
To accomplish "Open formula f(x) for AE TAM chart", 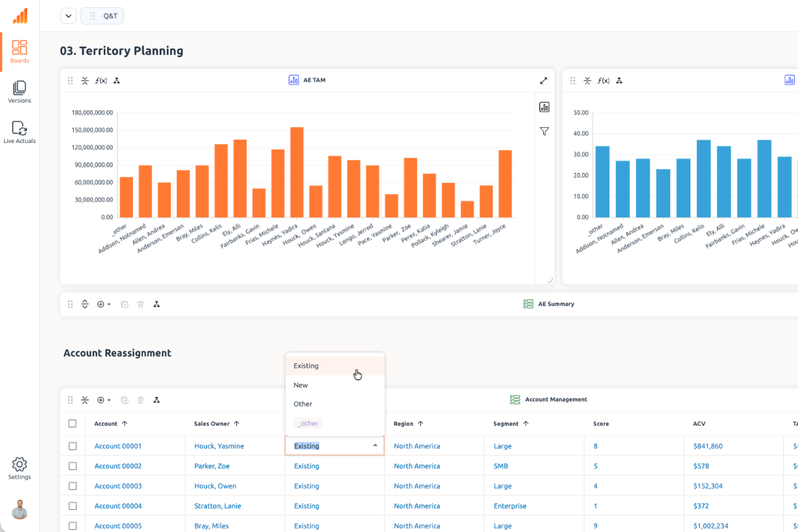I will click(x=101, y=80).
